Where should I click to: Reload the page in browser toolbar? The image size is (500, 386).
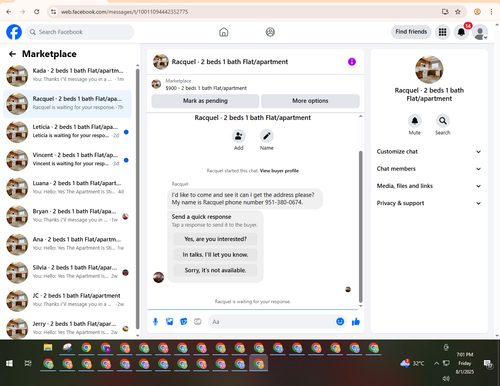[x=37, y=12]
